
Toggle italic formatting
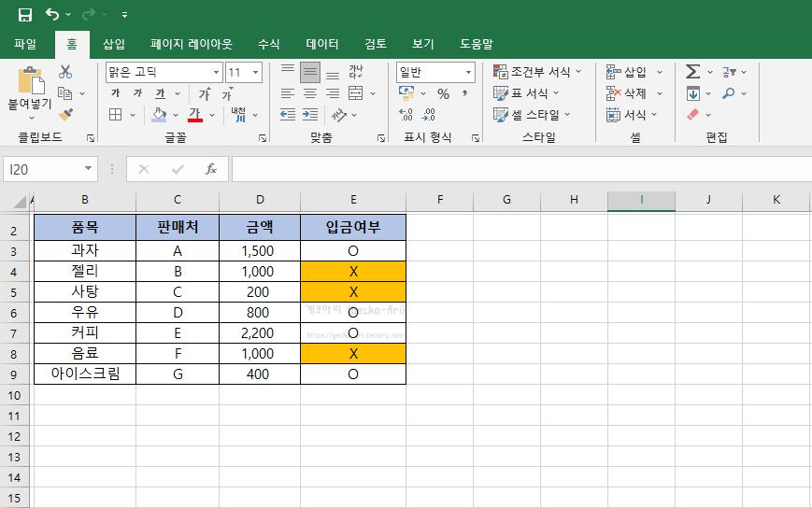[137, 93]
